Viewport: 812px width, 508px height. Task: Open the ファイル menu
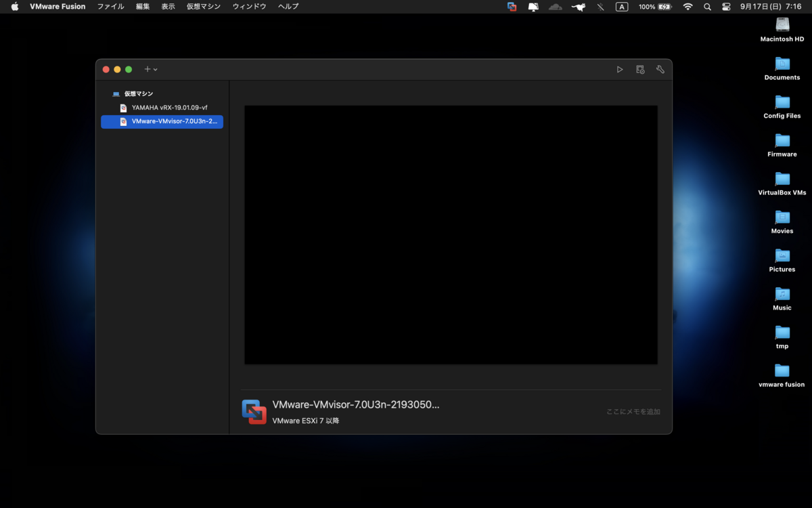110,7
